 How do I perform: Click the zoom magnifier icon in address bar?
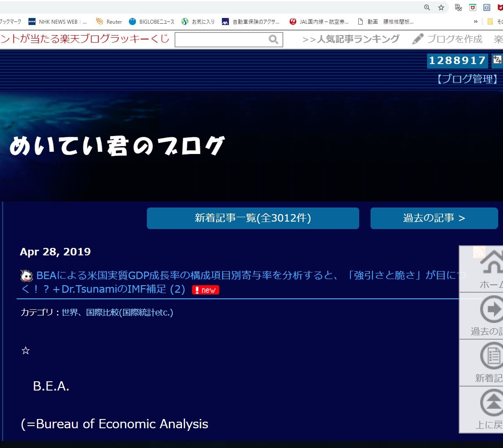pos(427,7)
